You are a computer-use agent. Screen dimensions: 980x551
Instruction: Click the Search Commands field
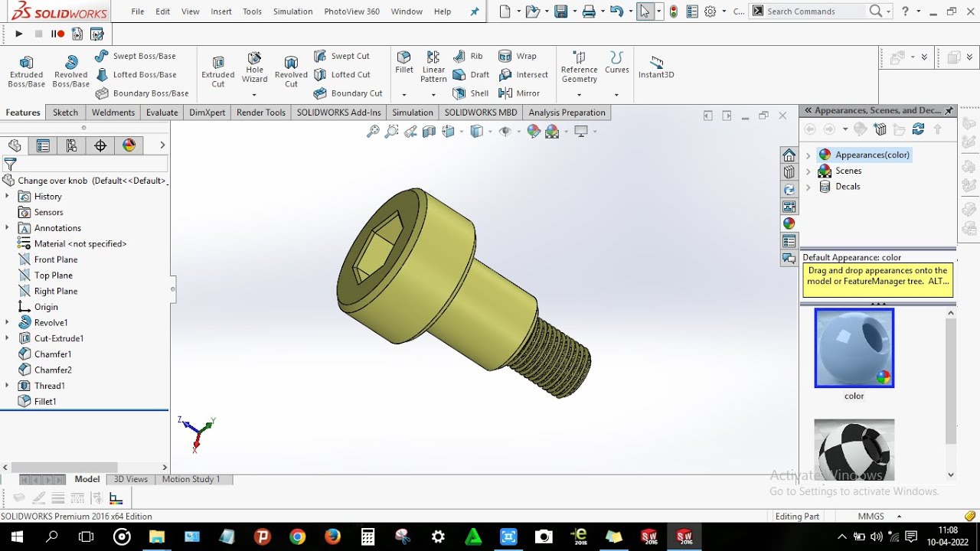coord(816,11)
